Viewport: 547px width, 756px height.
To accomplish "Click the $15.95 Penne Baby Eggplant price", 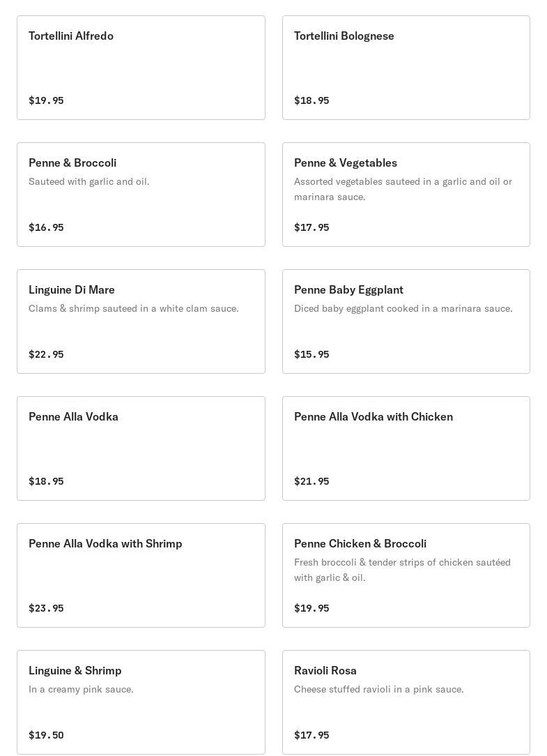I will 311,354.
